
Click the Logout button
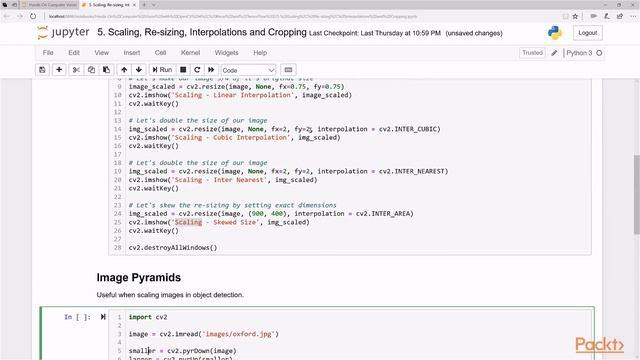(x=588, y=33)
